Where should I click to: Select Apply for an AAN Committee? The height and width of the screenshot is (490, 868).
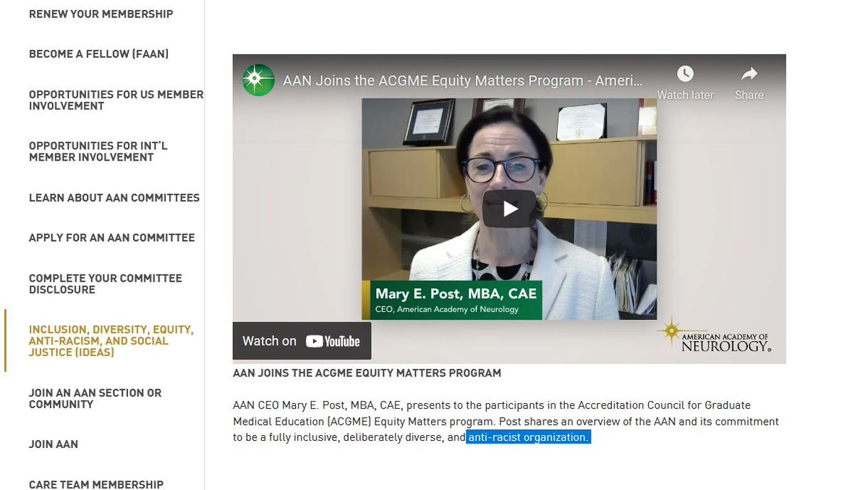[112, 237]
